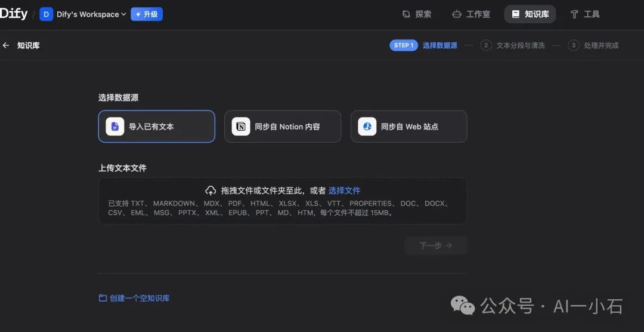Viewport: 644px width, 332px height.
Task: Click the 探索 compass icon
Action: click(x=406, y=14)
